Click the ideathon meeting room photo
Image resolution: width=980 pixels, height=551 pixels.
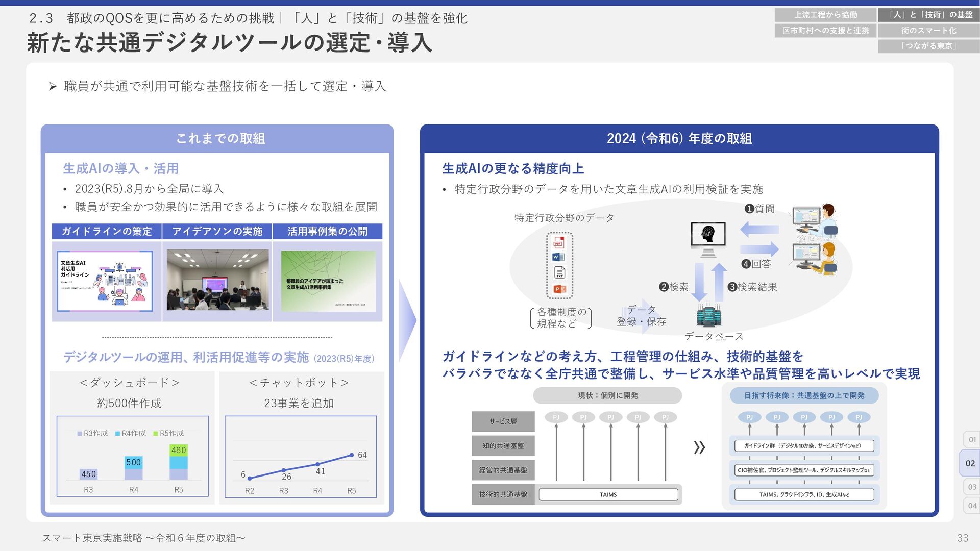[217, 280]
